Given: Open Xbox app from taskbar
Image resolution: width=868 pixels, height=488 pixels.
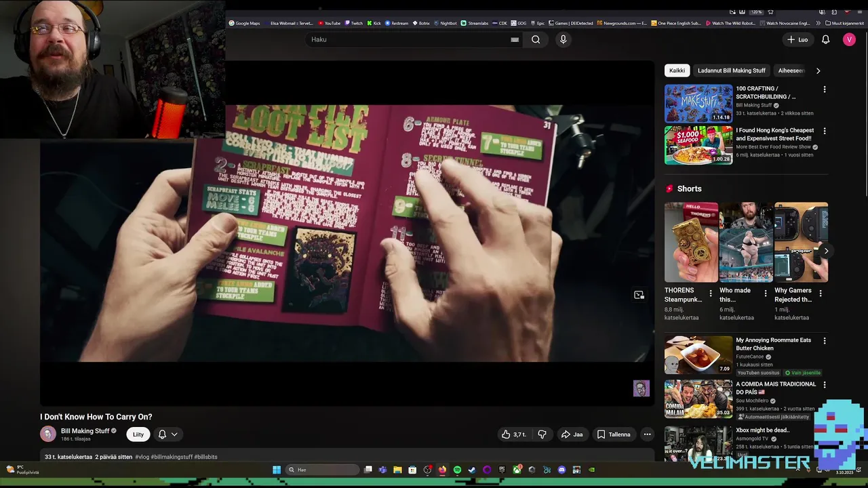Looking at the screenshot, I should [517, 470].
